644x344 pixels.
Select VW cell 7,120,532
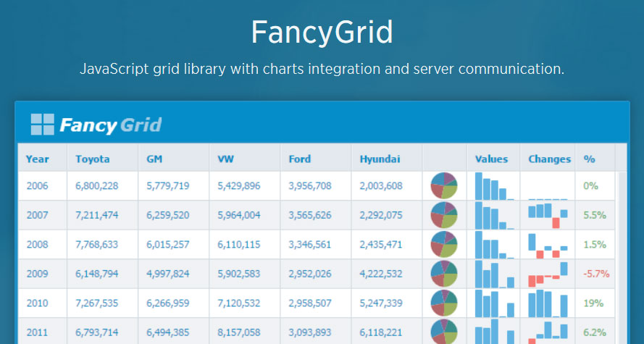coord(244,303)
